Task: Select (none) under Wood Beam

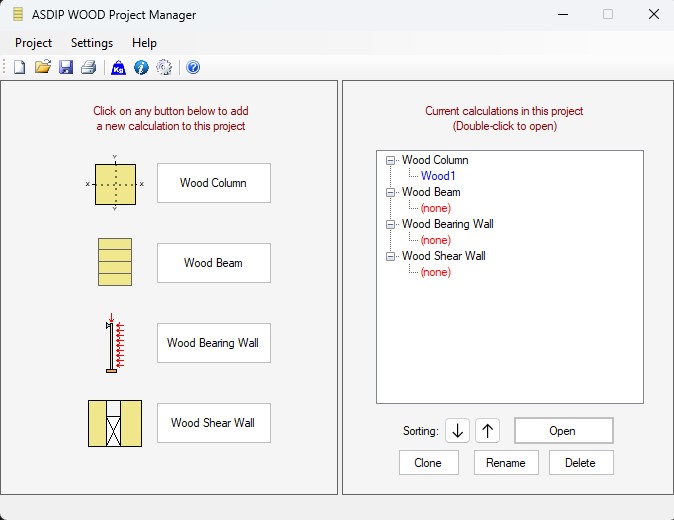Action: [x=436, y=208]
